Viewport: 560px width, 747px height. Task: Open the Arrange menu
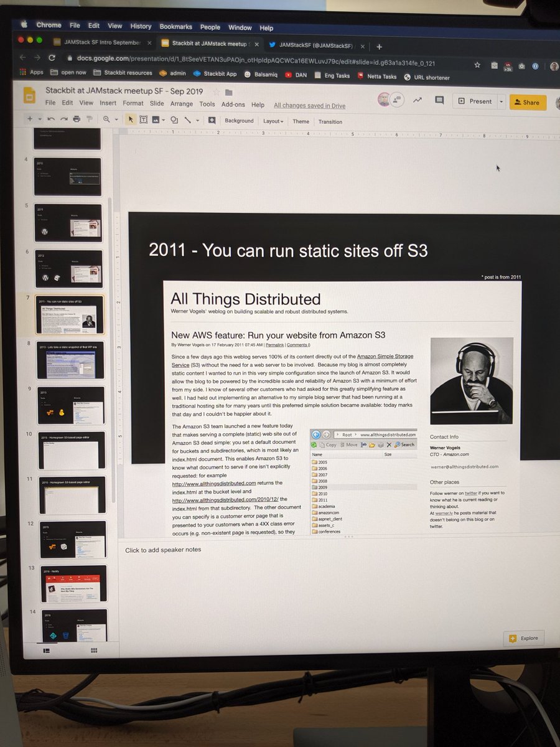click(x=182, y=104)
